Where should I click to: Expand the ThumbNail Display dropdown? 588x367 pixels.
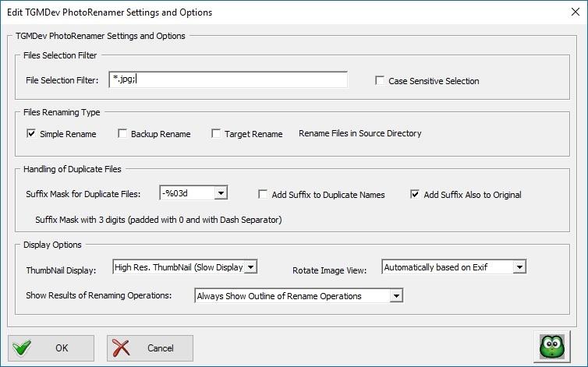point(251,267)
